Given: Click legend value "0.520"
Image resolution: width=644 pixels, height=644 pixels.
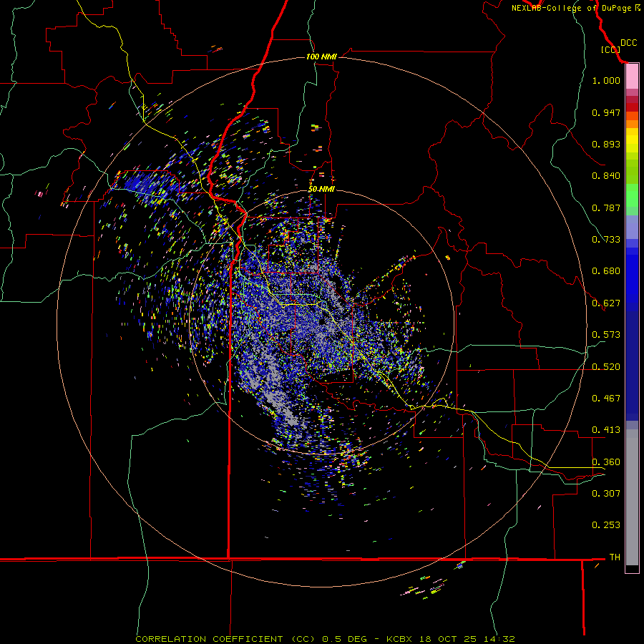Looking at the screenshot, I should [x=606, y=367].
